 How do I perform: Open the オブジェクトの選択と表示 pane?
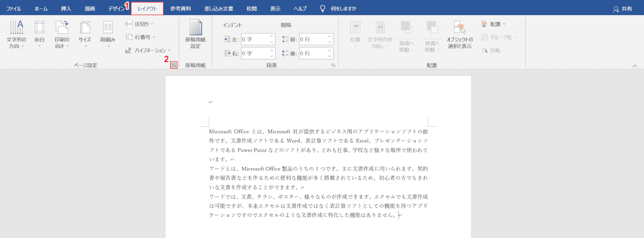coord(460,35)
